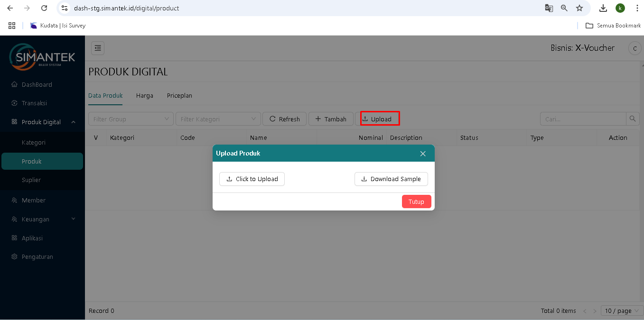
Task: Open Chrome three-dot menu
Action: [637, 8]
